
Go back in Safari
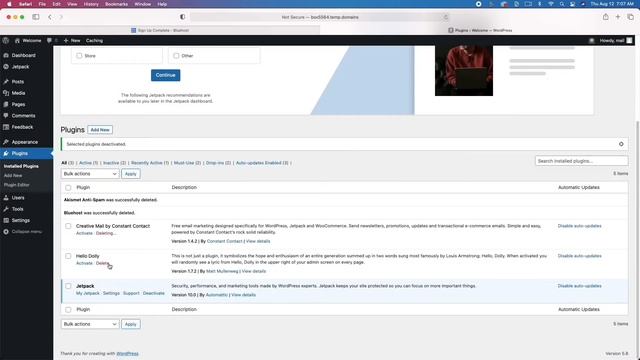point(50,17)
